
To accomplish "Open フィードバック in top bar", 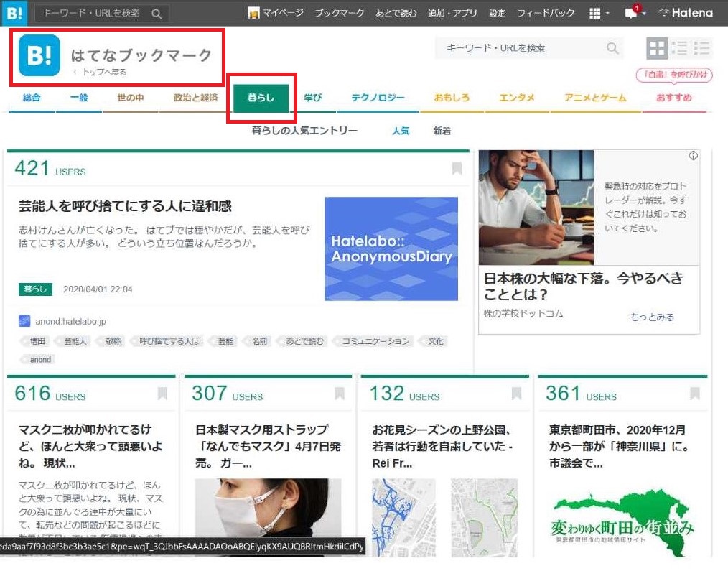I will point(546,13).
